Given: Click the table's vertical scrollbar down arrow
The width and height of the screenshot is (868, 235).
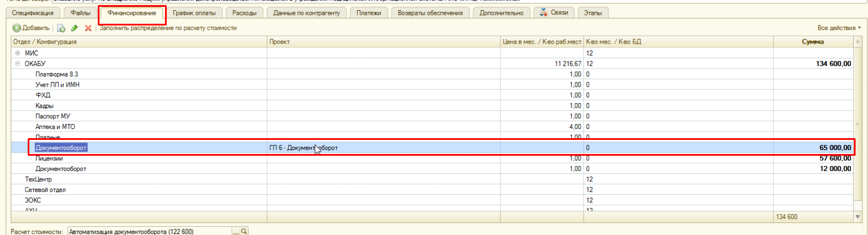Looking at the screenshot, I should click(x=858, y=216).
